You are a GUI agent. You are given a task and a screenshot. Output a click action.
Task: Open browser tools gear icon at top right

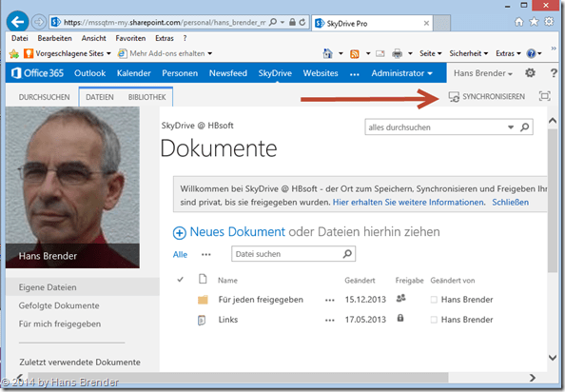pyautogui.click(x=549, y=22)
